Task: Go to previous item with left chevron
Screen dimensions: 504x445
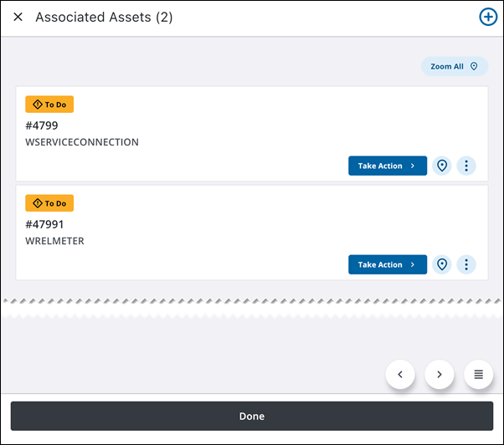Action: pos(400,374)
